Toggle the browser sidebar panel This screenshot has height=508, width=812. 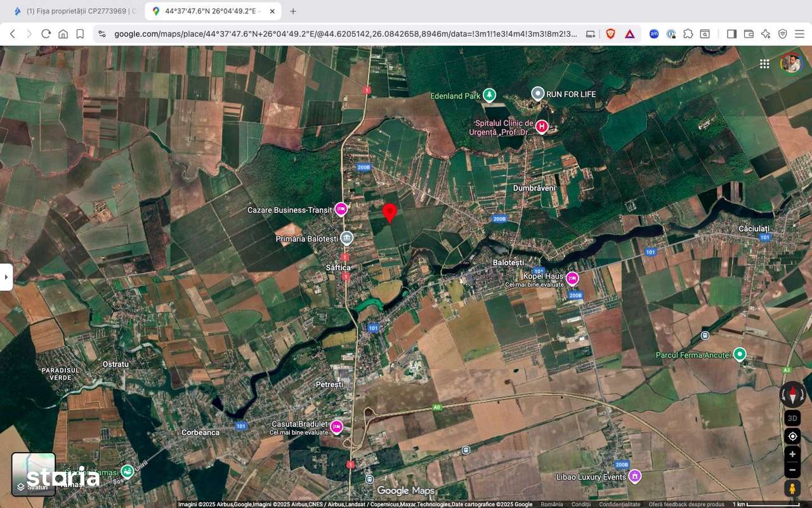point(730,34)
